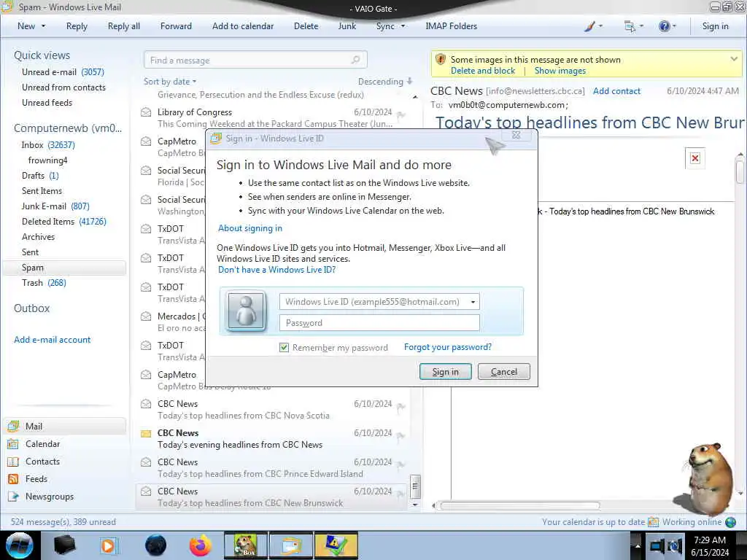This screenshot has width=747, height=560.
Task: Click Sign in at top right toolbar
Action: tap(715, 26)
